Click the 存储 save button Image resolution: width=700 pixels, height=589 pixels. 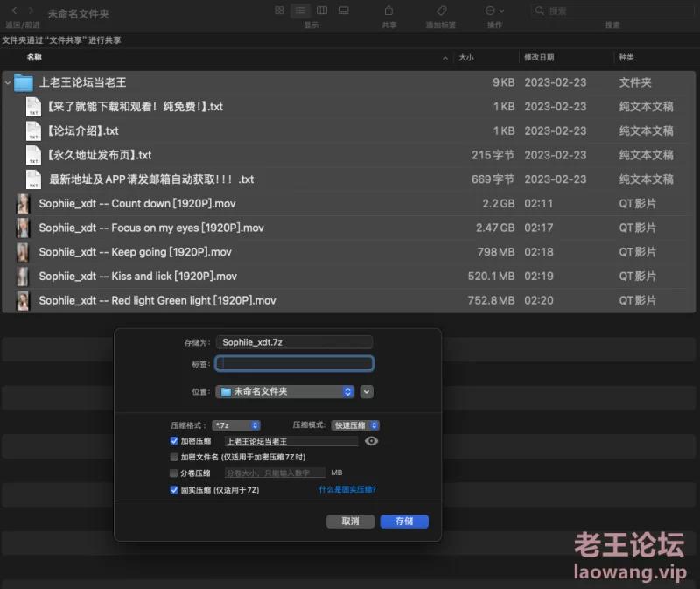[404, 521]
